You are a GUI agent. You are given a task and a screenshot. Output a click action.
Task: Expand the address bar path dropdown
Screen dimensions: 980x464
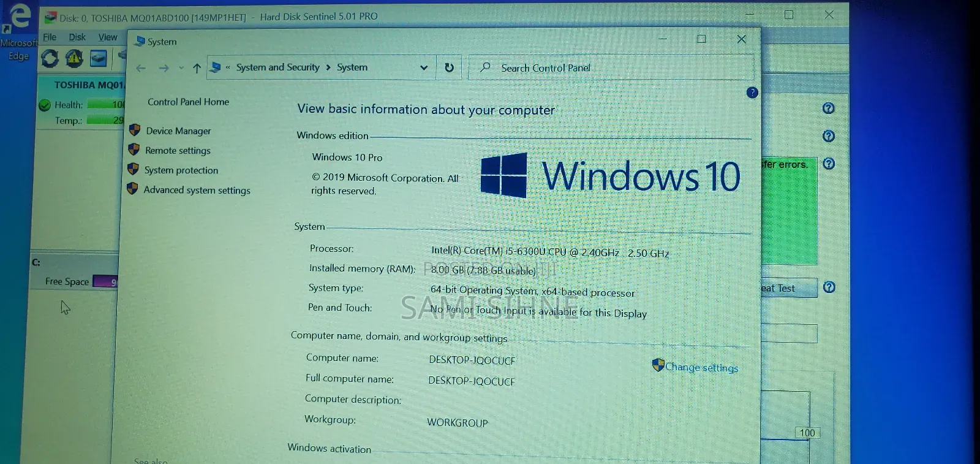click(424, 68)
